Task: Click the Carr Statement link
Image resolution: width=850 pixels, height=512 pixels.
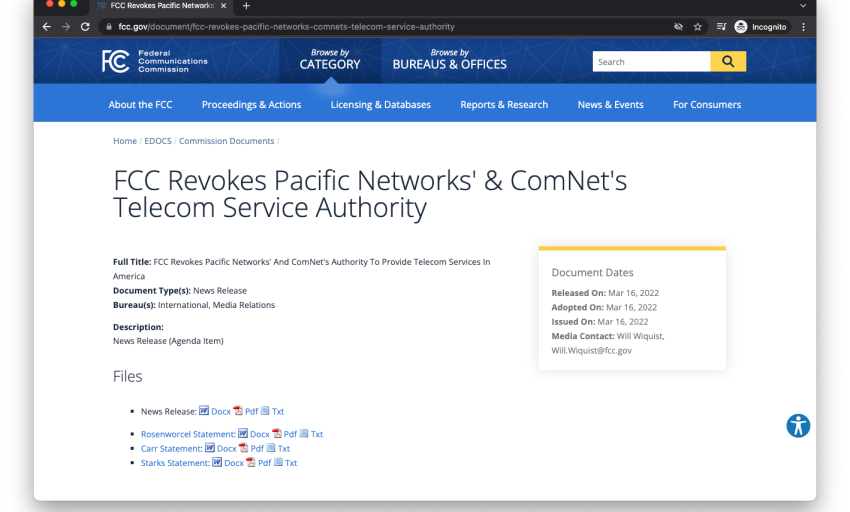Action: (x=172, y=449)
